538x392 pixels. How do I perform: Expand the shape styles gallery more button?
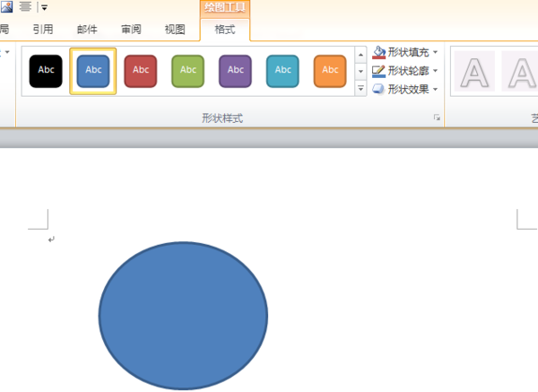click(360, 89)
